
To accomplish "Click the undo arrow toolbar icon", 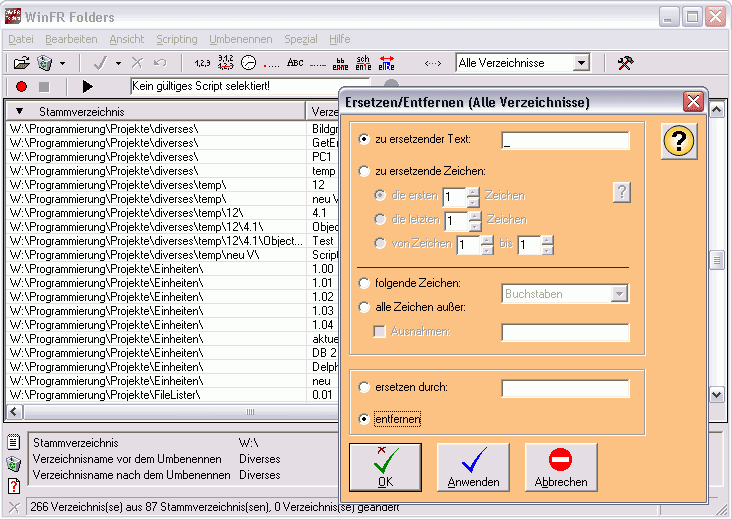I will click(160, 63).
